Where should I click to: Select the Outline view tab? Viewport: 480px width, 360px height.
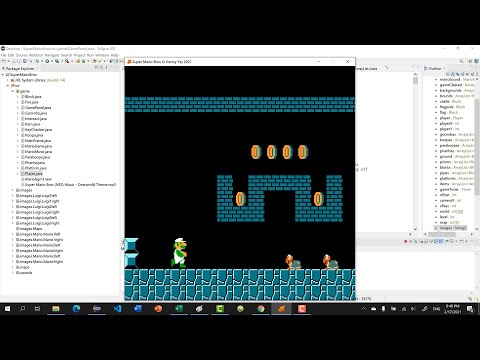point(434,68)
